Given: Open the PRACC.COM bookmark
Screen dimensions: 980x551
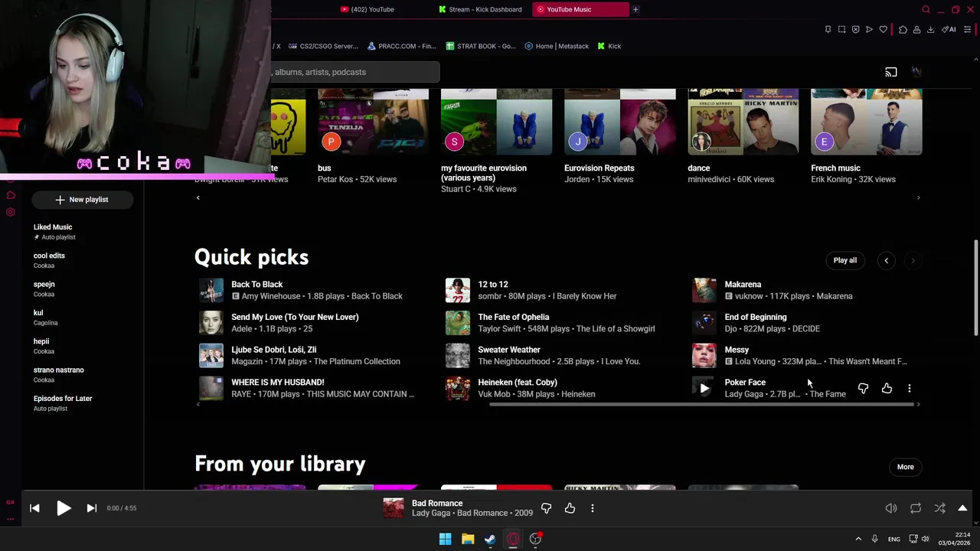Looking at the screenshot, I should 402,46.
